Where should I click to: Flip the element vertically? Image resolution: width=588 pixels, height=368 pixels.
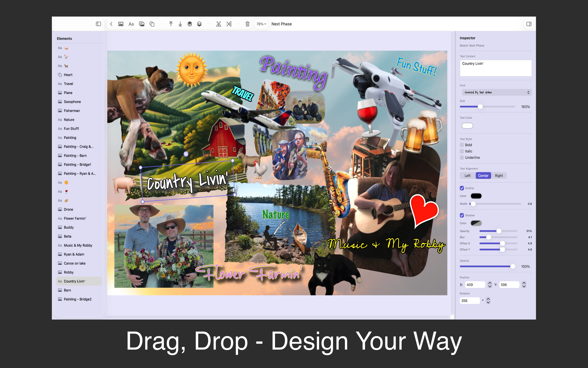(x=229, y=24)
